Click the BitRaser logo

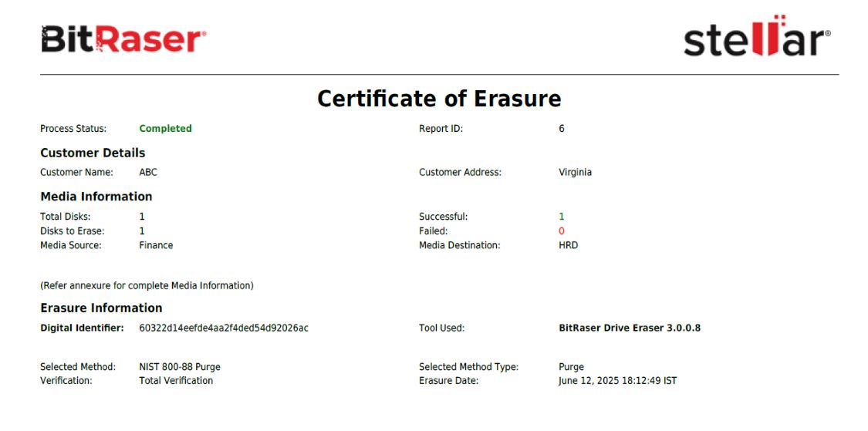(123, 39)
